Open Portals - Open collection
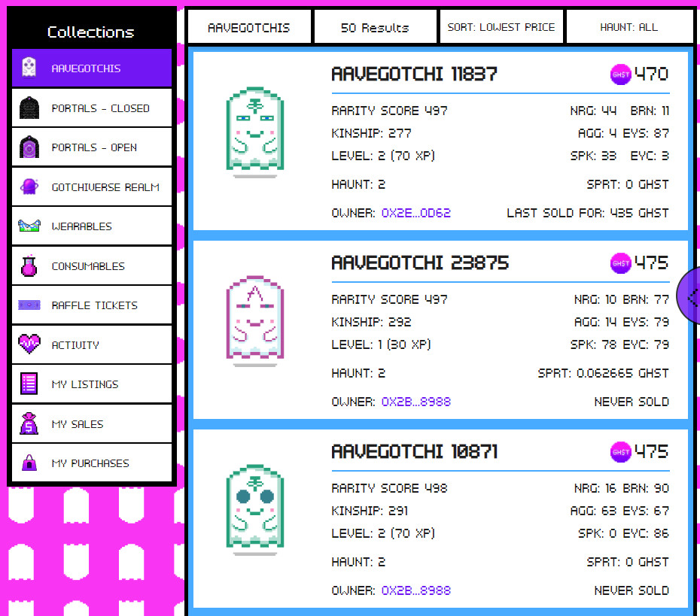The height and width of the screenshot is (616, 700). coord(92,147)
